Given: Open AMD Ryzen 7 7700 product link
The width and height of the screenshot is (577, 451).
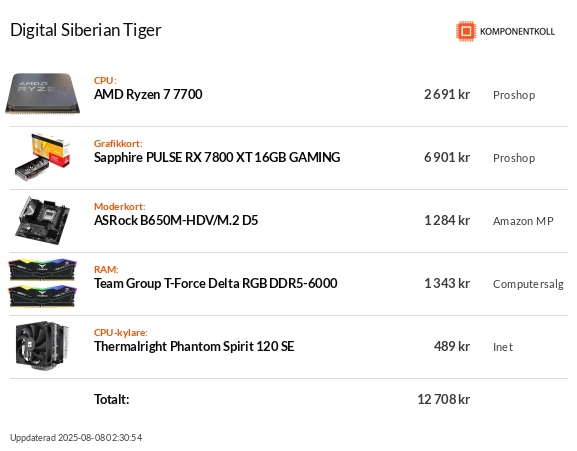Looking at the screenshot, I should 148,95.
